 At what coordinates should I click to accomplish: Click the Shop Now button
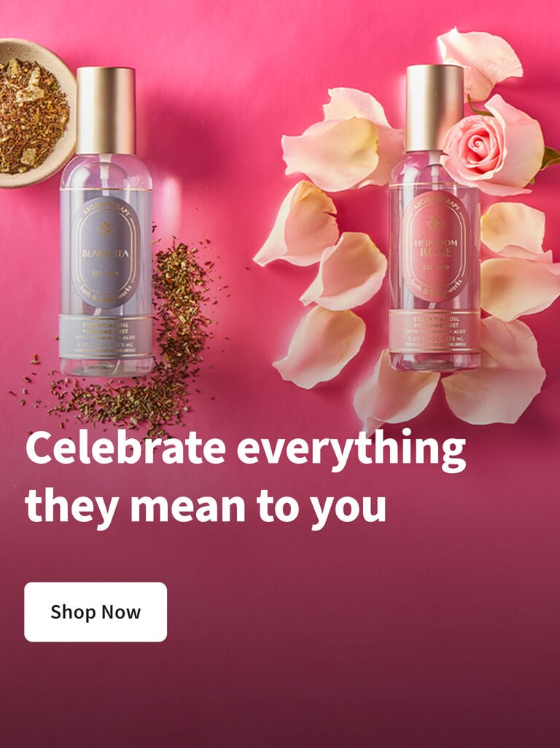96,612
